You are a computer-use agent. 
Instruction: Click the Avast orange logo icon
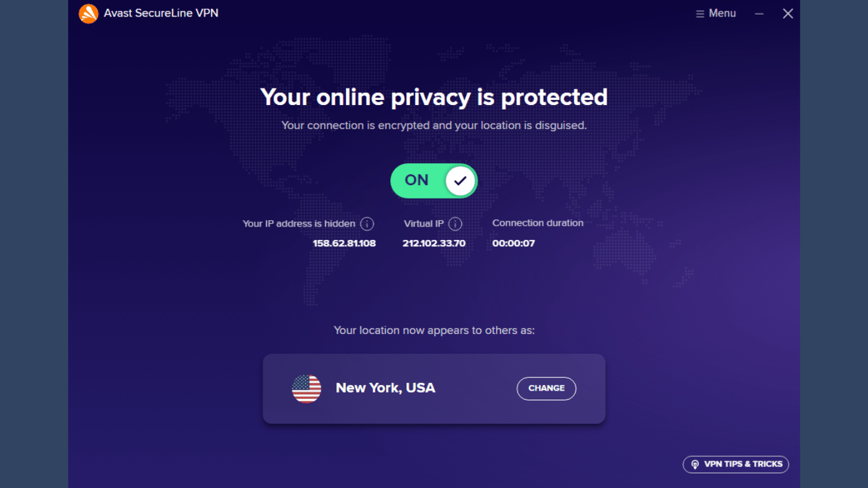coord(88,13)
